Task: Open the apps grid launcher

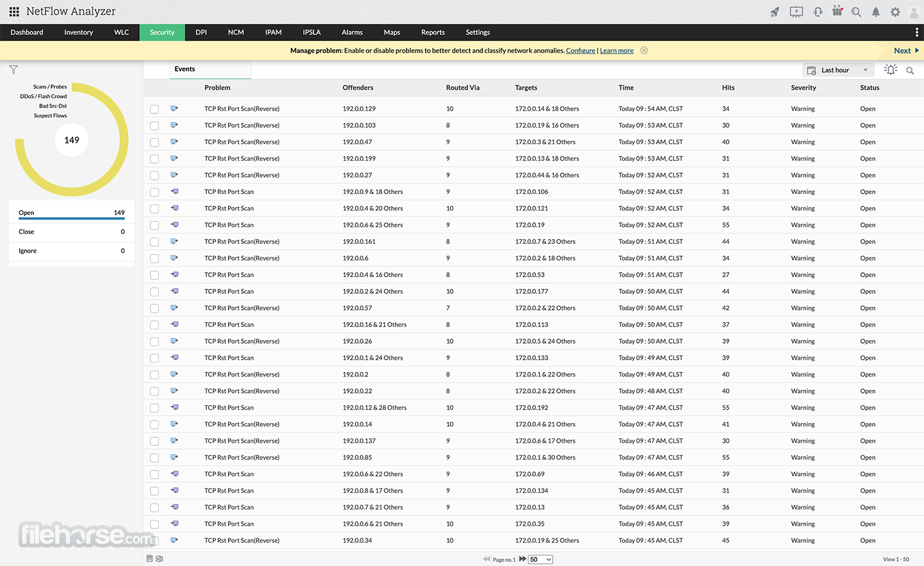Action: click(14, 12)
